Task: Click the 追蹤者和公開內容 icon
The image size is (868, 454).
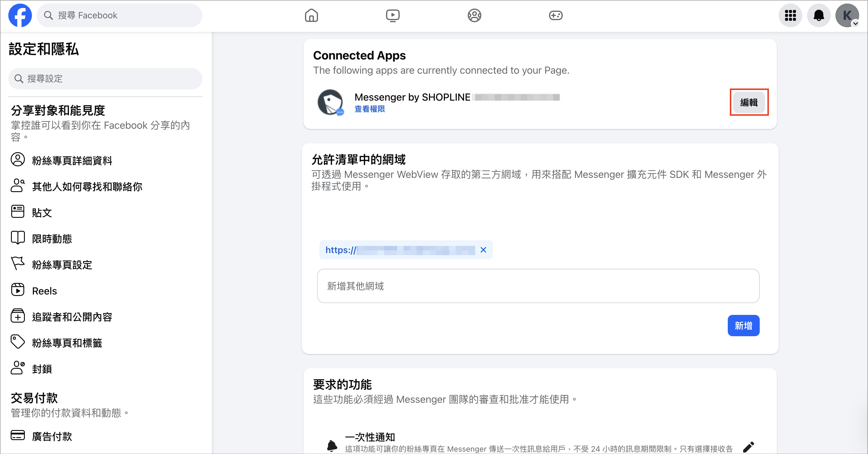Action: [17, 316]
